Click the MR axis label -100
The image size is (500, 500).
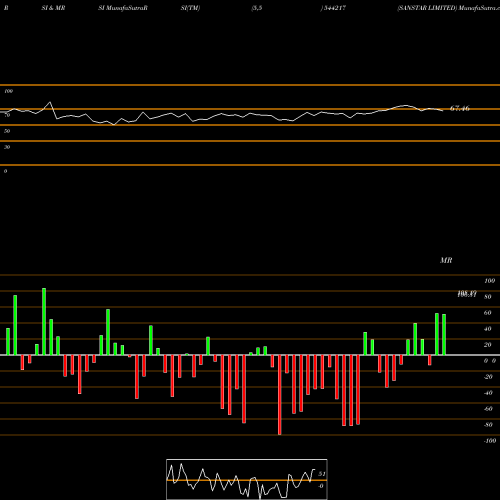point(490,441)
